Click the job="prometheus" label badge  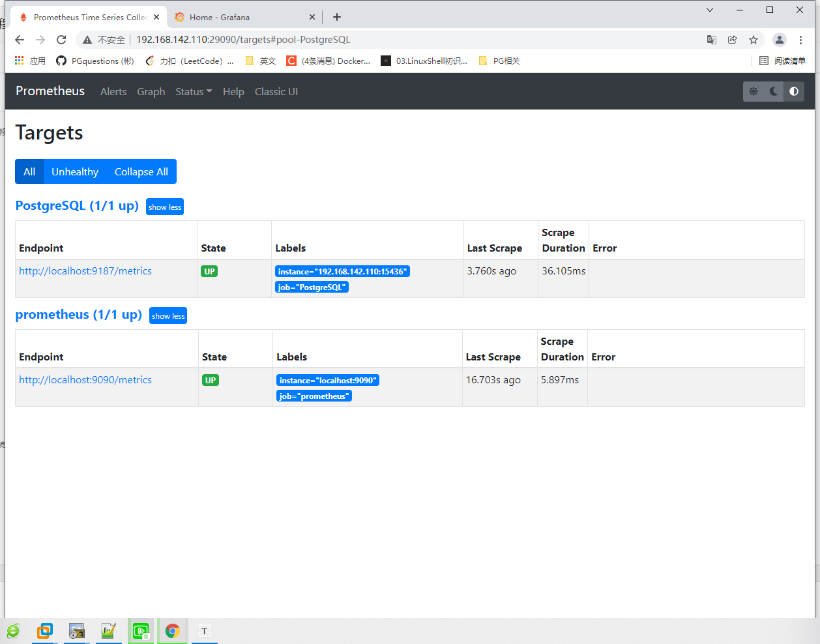click(x=314, y=396)
